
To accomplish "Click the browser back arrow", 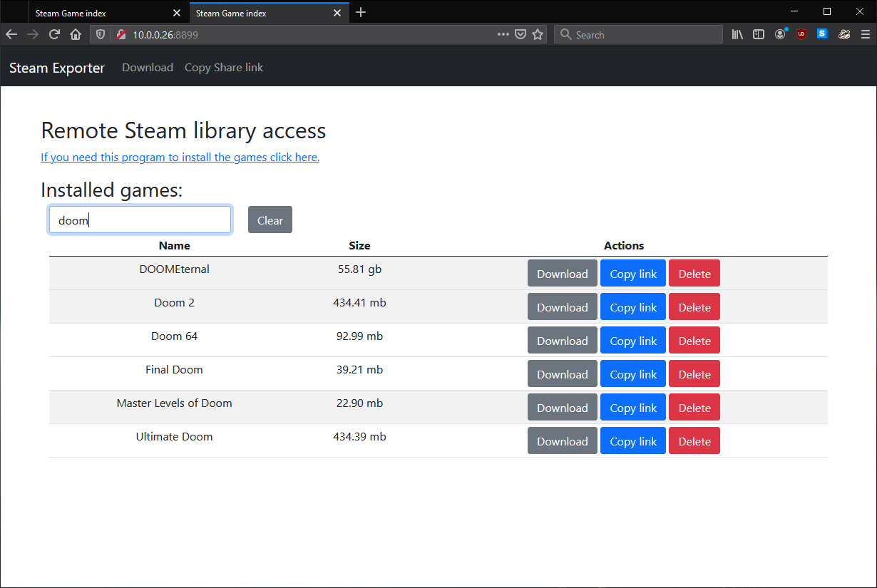I will (11, 34).
